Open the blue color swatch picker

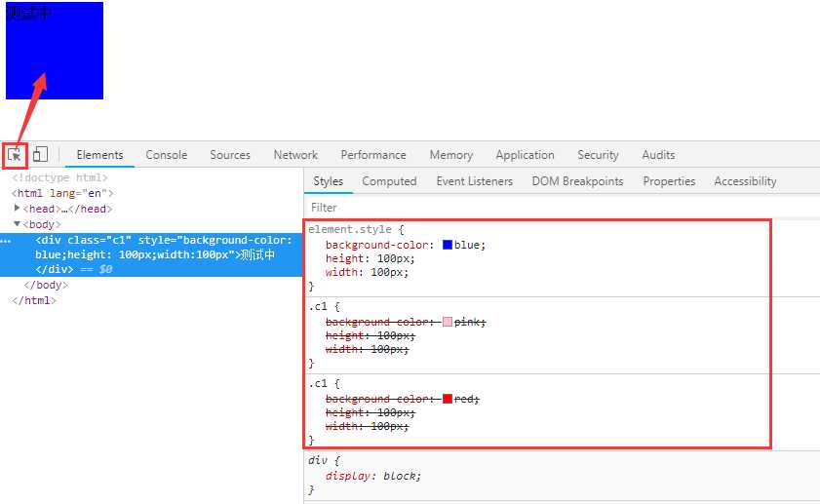(448, 245)
